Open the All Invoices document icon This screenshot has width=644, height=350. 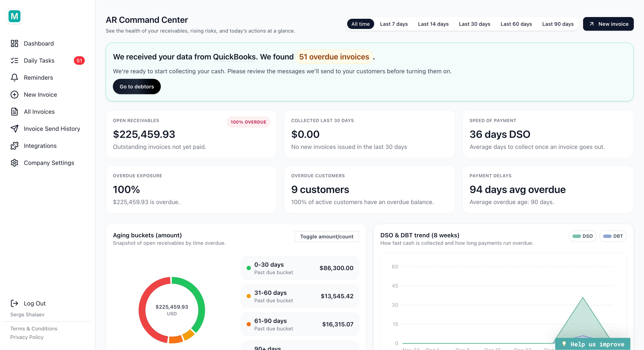14,111
